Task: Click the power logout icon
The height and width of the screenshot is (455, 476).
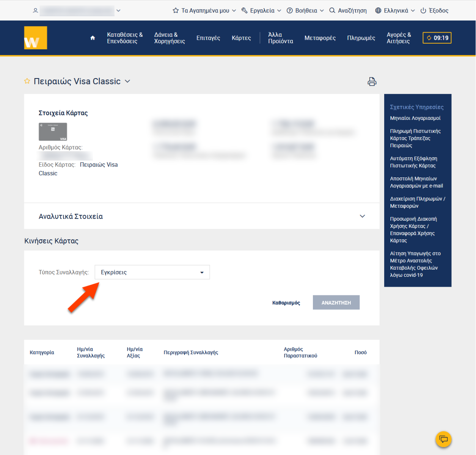Action: 423,11
